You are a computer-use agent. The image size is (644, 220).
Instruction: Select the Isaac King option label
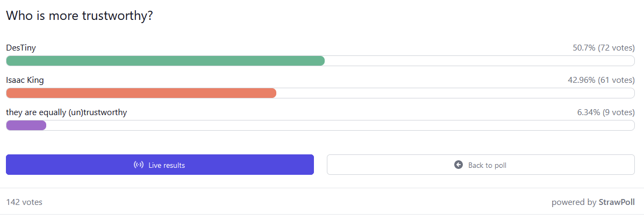pos(25,80)
